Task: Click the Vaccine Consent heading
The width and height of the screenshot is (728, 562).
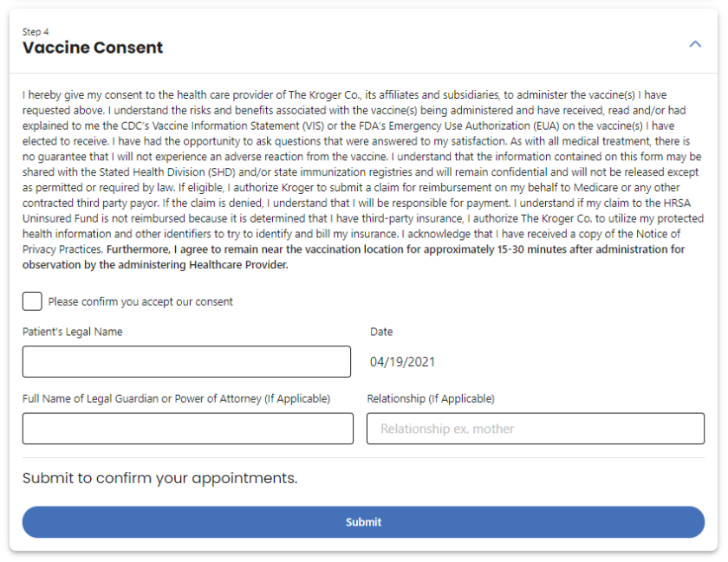Action: click(x=93, y=48)
